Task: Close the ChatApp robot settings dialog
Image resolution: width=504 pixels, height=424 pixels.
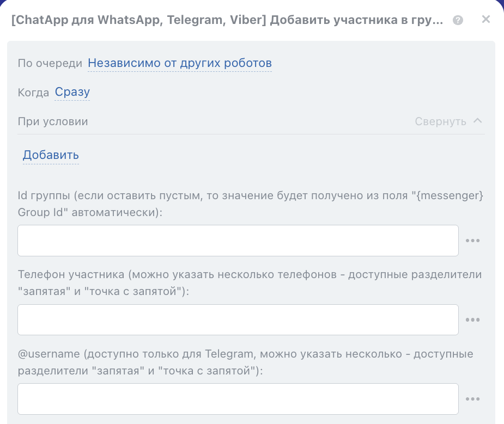Action: 486,20
